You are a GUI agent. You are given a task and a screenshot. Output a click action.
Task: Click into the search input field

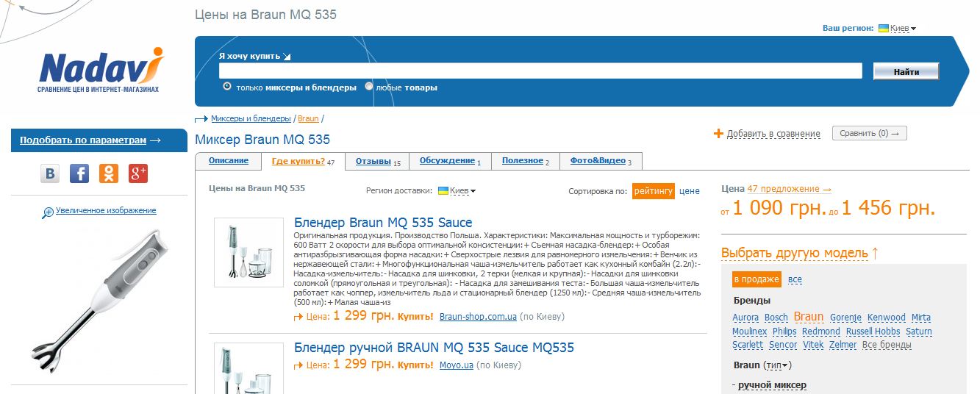(x=540, y=71)
